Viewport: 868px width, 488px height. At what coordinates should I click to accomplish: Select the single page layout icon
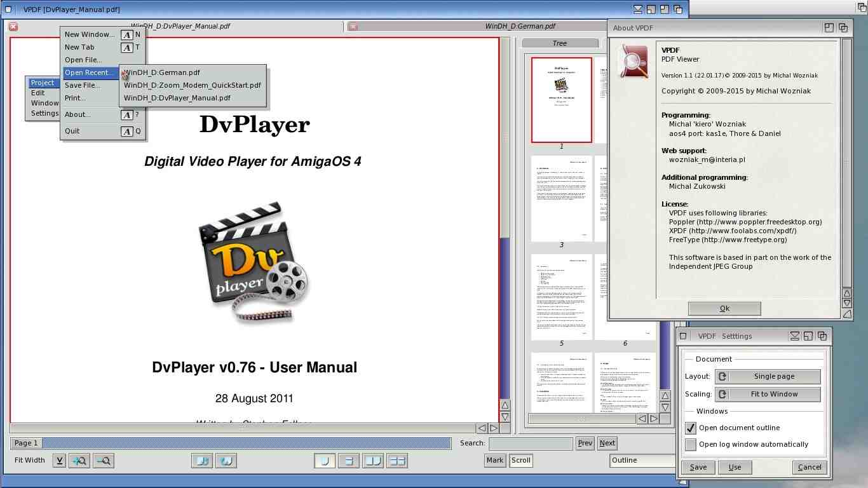point(325,461)
